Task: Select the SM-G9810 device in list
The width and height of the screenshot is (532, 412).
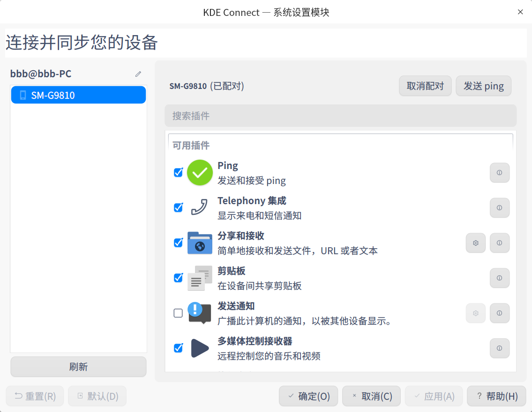Action: [78, 96]
